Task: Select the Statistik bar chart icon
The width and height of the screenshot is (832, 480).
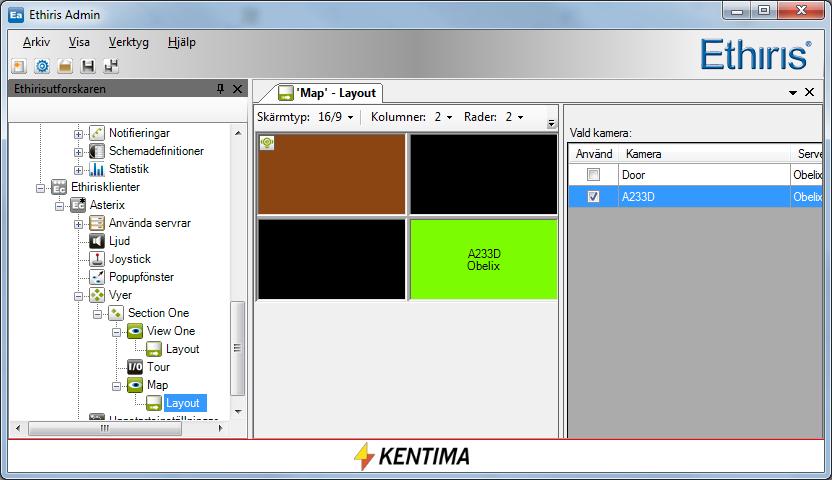Action: point(97,169)
